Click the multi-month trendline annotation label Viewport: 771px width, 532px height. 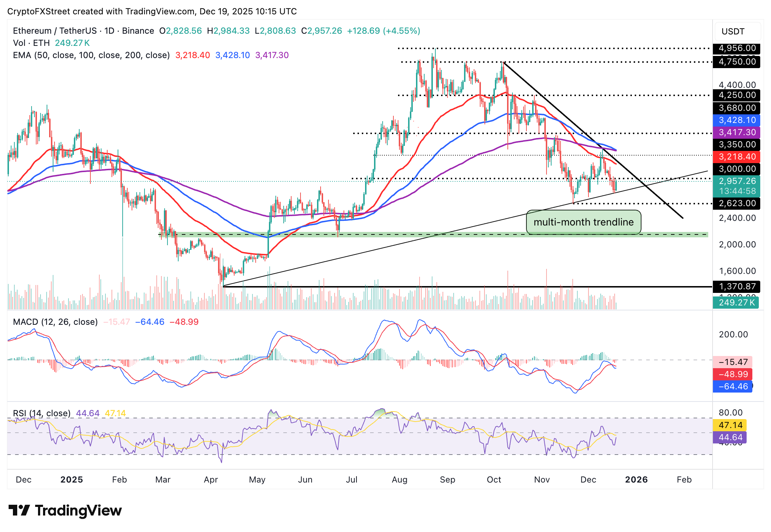pos(584,222)
